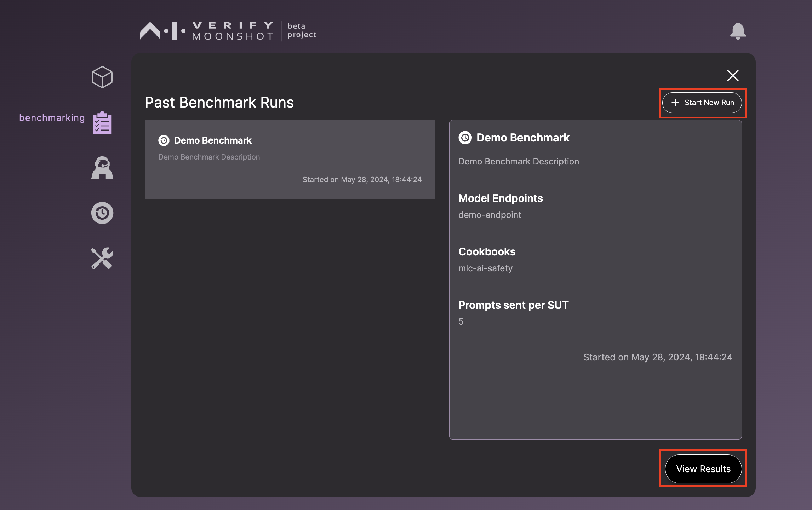
Task: Select the Demo Benchmark run card
Action: coord(290,159)
